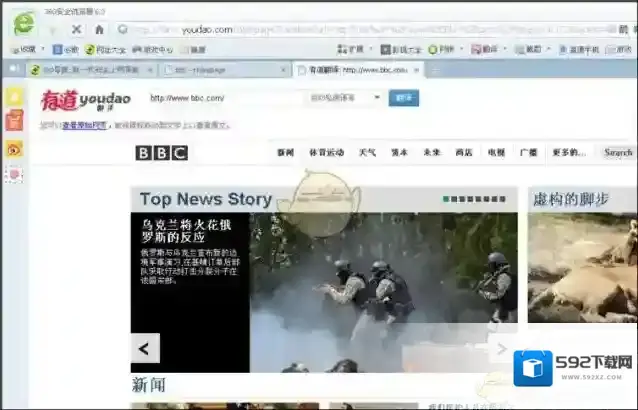Click the 360 browser logo icon
Screen dimensions: 638x410
[x=22, y=24]
